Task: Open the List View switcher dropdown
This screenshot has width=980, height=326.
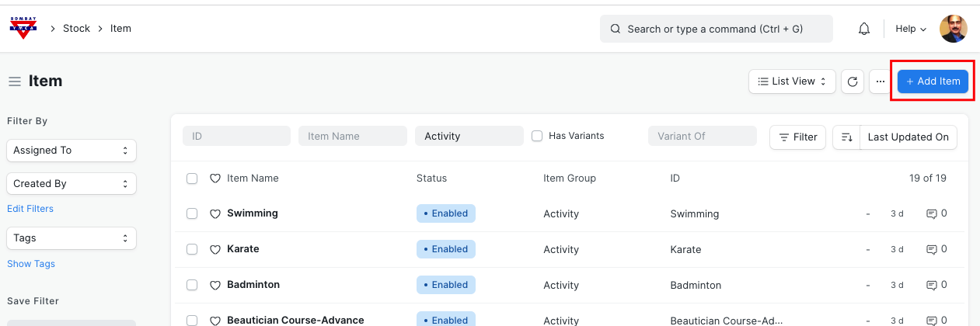Action: pos(792,81)
